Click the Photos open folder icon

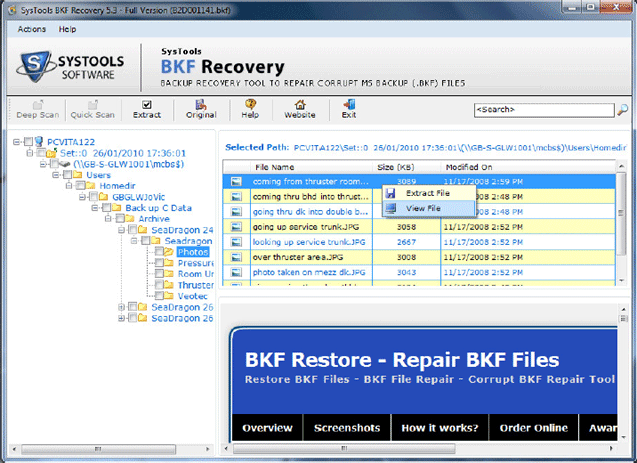pyautogui.click(x=169, y=252)
